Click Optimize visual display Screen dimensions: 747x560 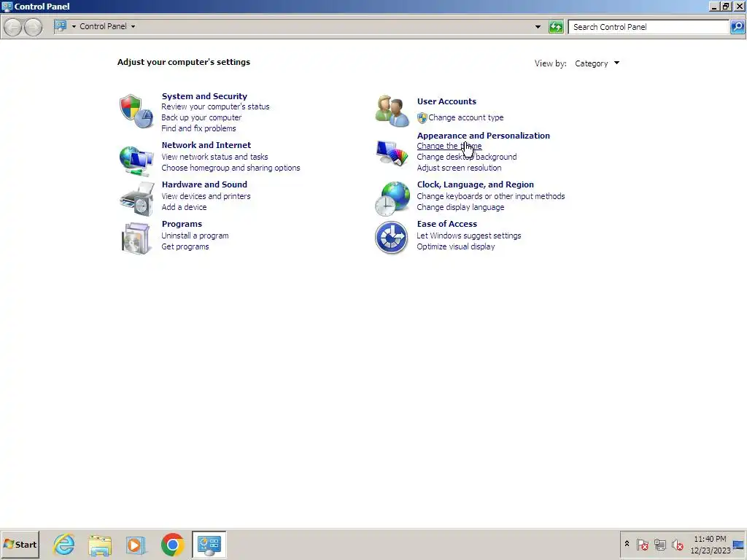[x=456, y=246]
